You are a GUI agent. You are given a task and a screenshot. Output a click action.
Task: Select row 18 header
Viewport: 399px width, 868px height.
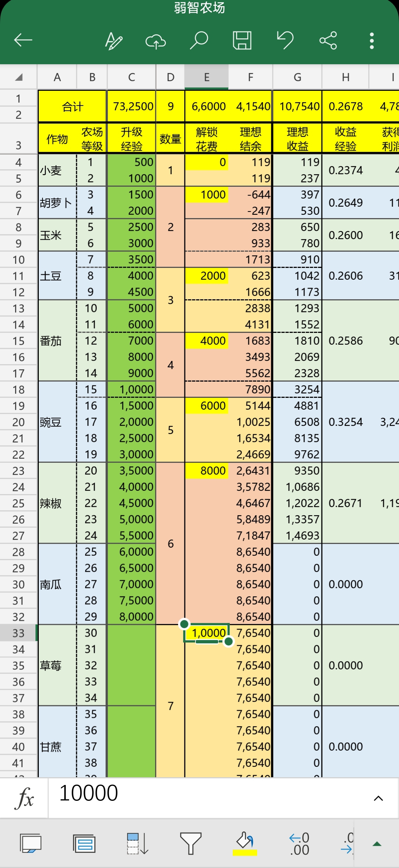click(18, 390)
